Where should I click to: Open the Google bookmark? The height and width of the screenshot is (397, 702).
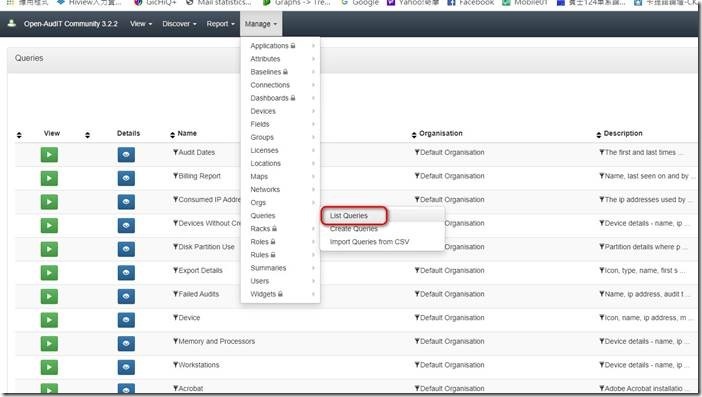click(360, 3)
